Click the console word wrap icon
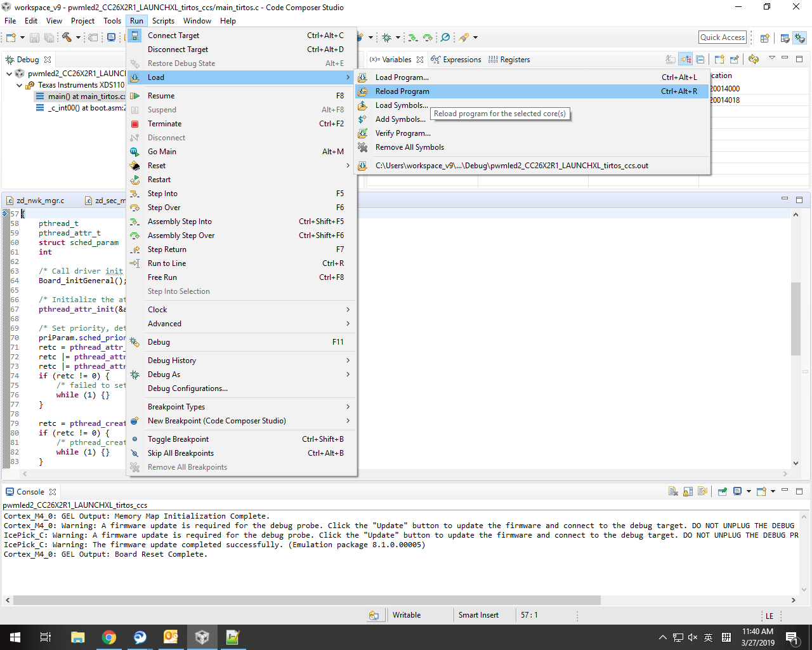This screenshot has height=650, width=812. pyautogui.click(x=703, y=491)
